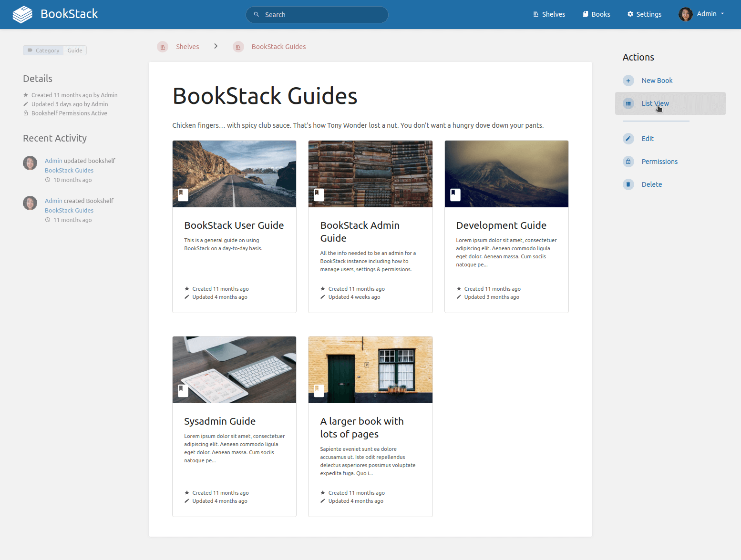Click book icon on larger book cover
This screenshot has width=741, height=560.
pyautogui.click(x=319, y=391)
